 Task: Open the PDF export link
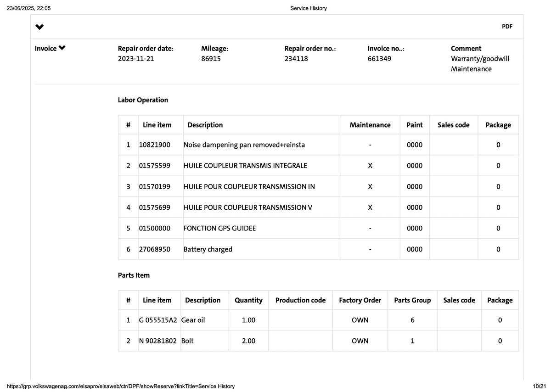tap(507, 27)
